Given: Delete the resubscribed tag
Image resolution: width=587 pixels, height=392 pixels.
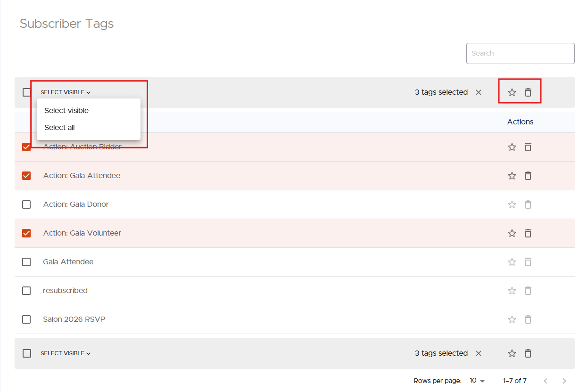Looking at the screenshot, I should tap(528, 291).
